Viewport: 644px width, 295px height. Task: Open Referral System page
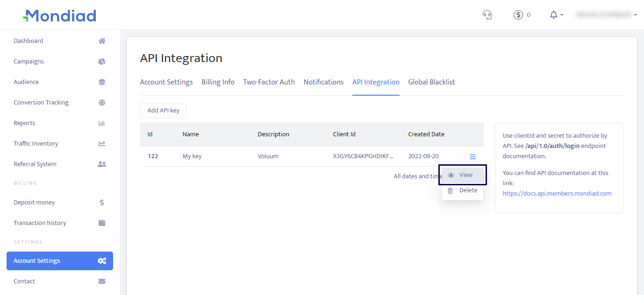pyautogui.click(x=35, y=164)
